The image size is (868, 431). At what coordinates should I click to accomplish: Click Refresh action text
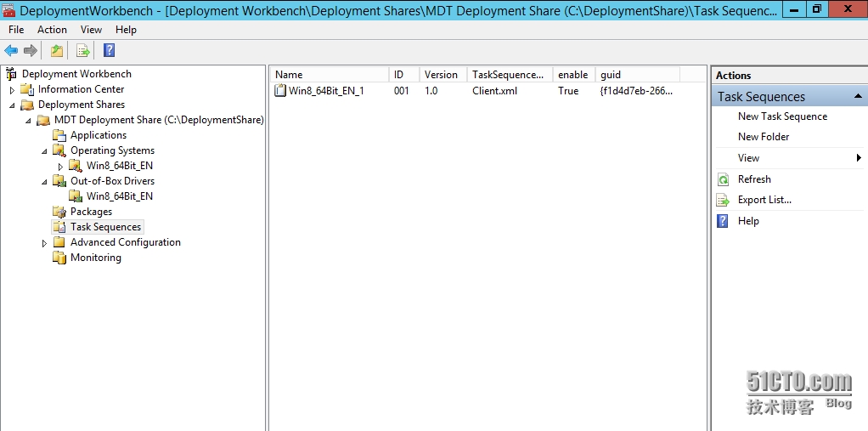pyautogui.click(x=754, y=179)
